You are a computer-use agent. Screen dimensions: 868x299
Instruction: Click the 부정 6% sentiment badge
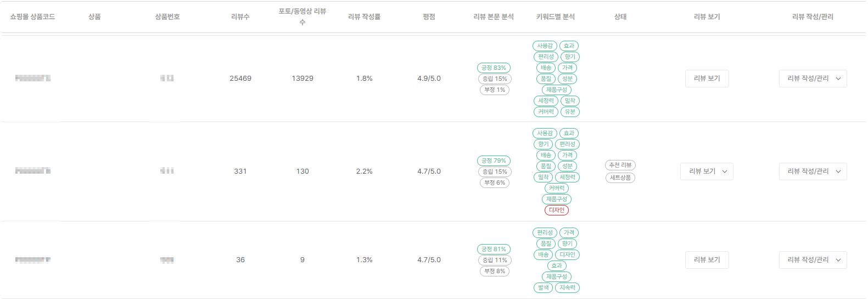pyautogui.click(x=495, y=182)
